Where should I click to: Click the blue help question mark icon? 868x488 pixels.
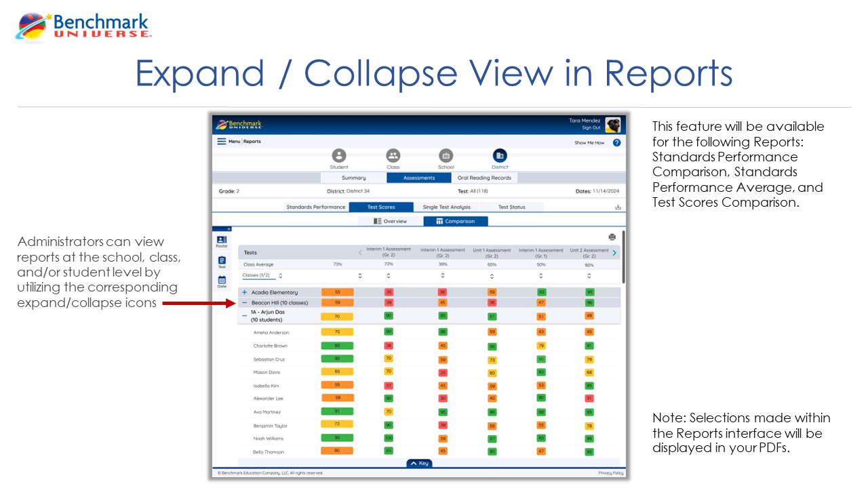tap(616, 143)
